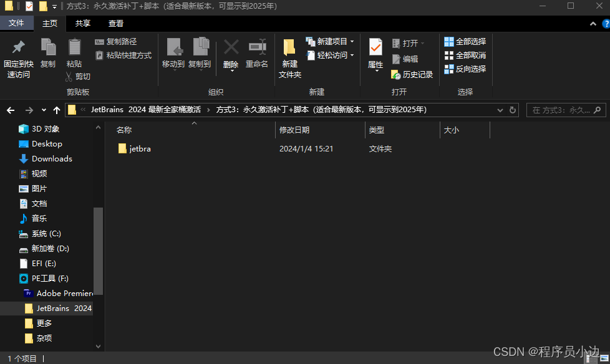Open the New item (新建项目) dropdown

(x=330, y=42)
